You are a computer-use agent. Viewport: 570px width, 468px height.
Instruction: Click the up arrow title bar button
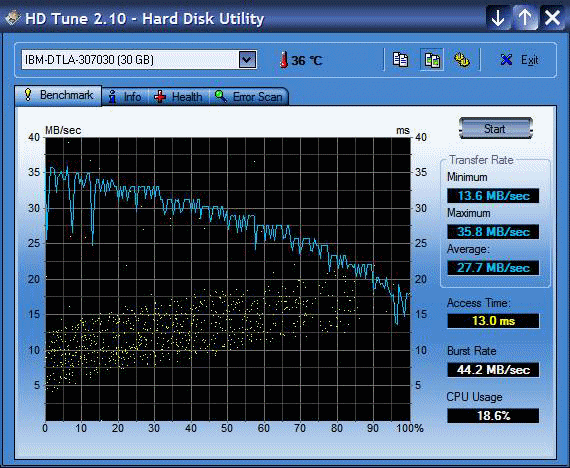click(525, 17)
